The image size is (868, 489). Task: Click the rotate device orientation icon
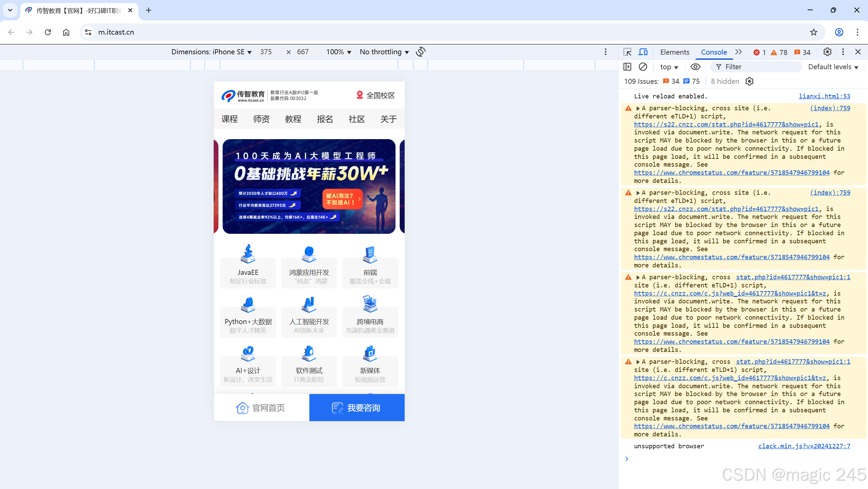[421, 52]
